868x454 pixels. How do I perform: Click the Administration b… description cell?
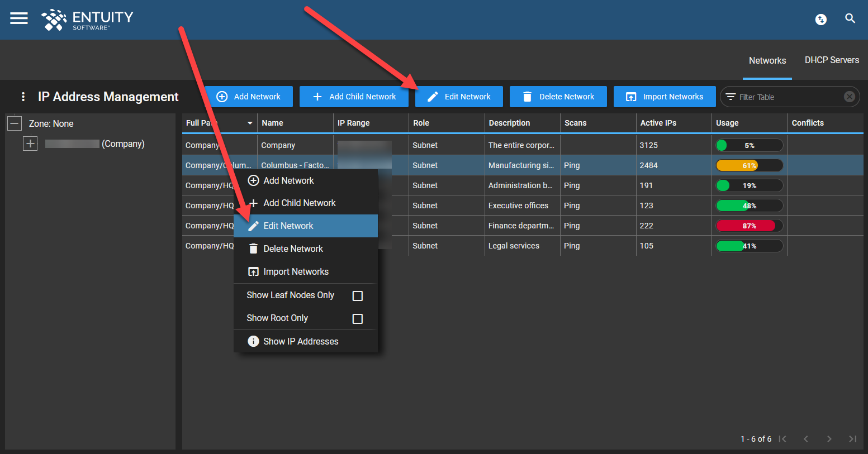click(x=522, y=185)
